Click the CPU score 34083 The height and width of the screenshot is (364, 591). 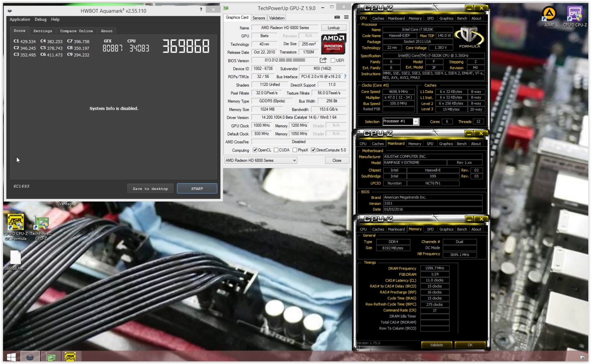tap(139, 49)
